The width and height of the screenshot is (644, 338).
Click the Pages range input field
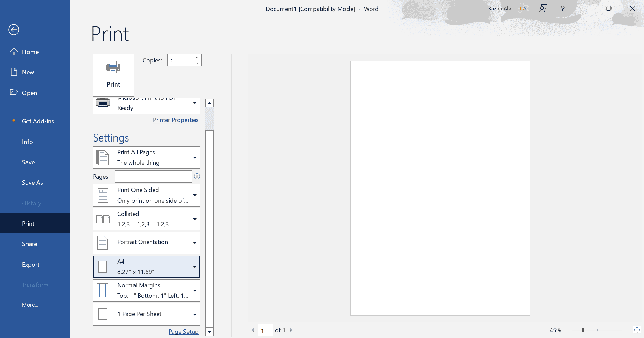153,177
